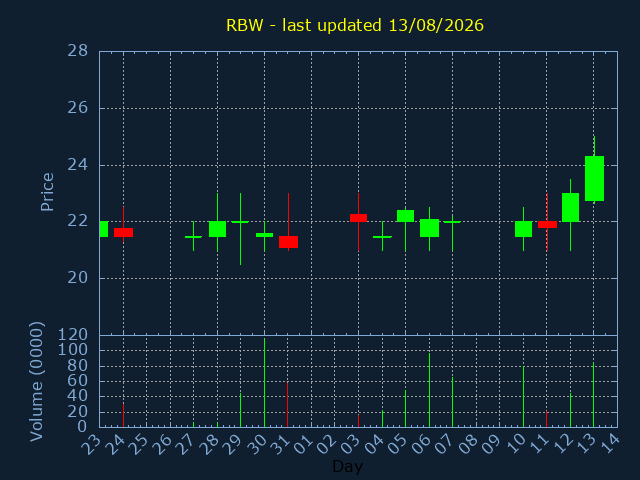
Task: Select the red candlestick on day 03
Action: (x=358, y=218)
